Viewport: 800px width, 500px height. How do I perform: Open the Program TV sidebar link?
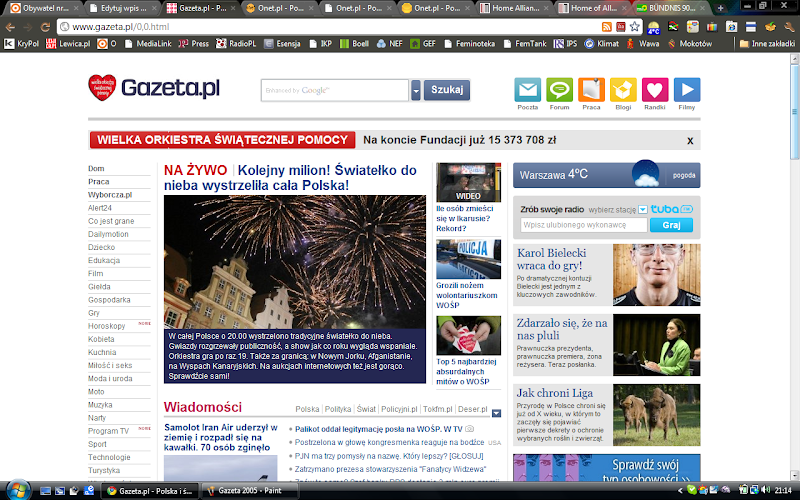108,431
